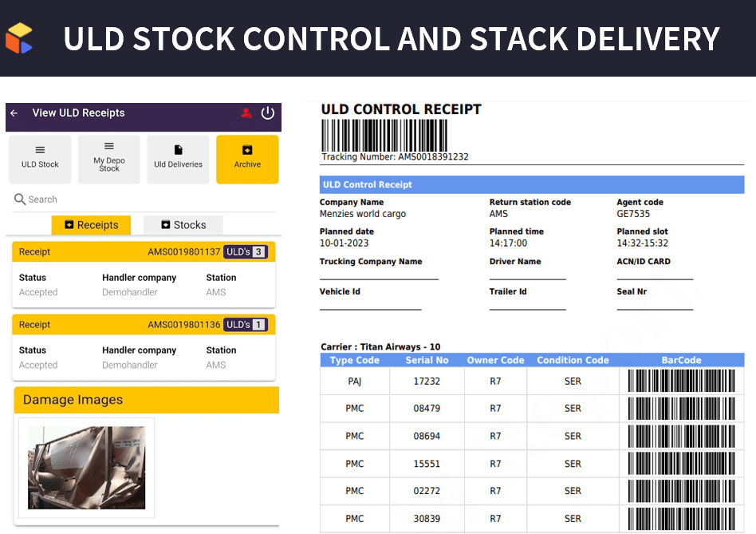Open the Uld Deliveries tile
The height and width of the screenshot is (534, 756).
(x=178, y=159)
